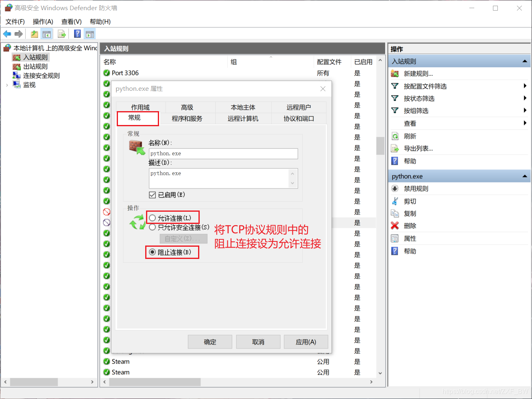Viewport: 532px width, 399px height.
Task: Click the purple circle rule icon in list
Action: click(x=107, y=222)
